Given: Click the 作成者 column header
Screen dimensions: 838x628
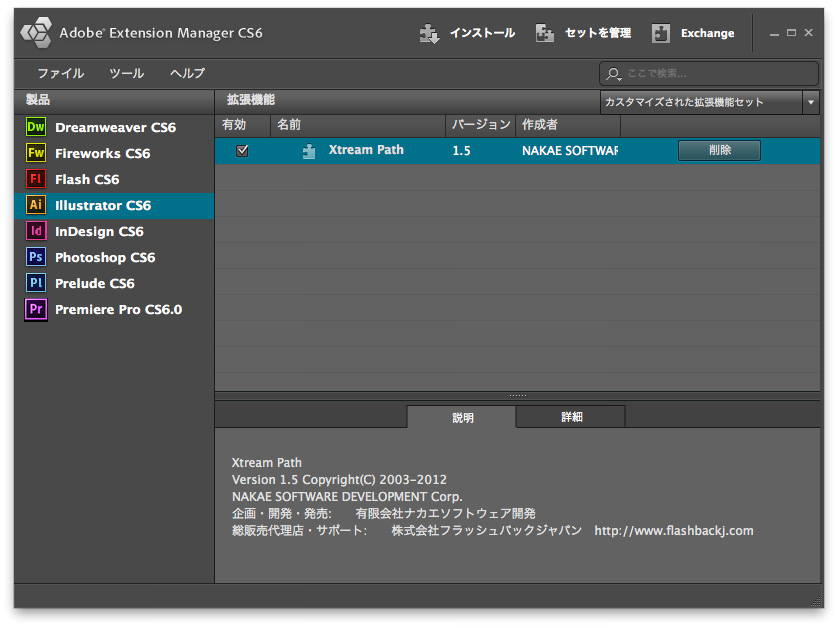Looking at the screenshot, I should 568,125.
